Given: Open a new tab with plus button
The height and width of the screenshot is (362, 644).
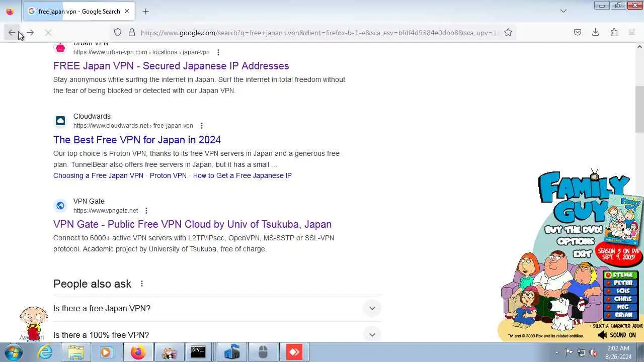Looking at the screenshot, I should 145,11.
